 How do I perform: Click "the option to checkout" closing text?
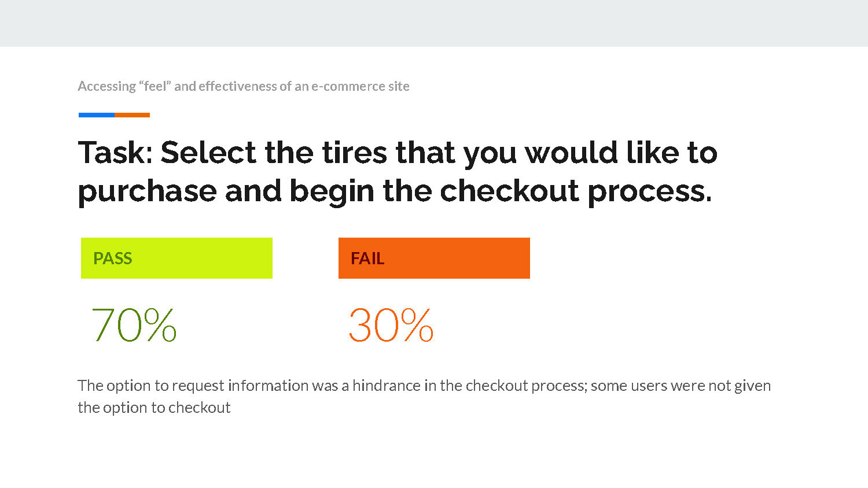point(154,408)
